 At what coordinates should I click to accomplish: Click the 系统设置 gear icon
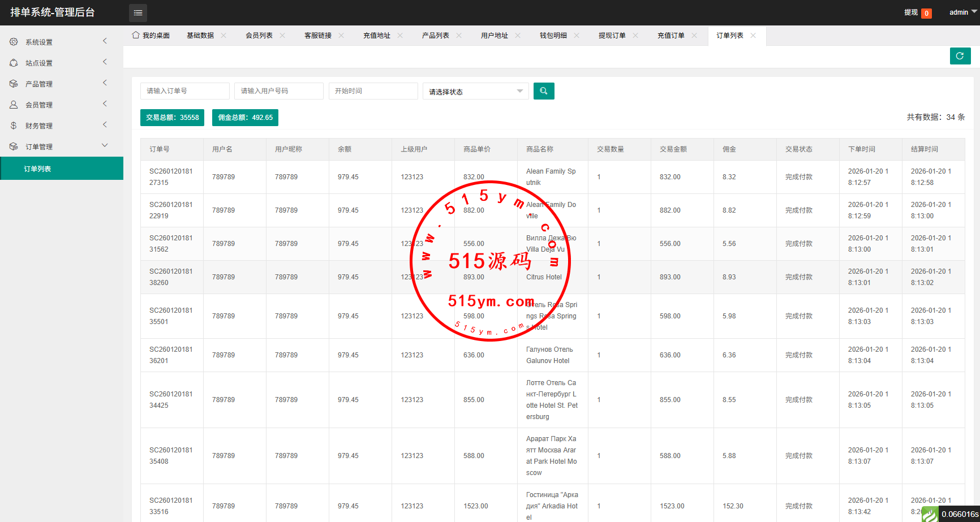(14, 42)
